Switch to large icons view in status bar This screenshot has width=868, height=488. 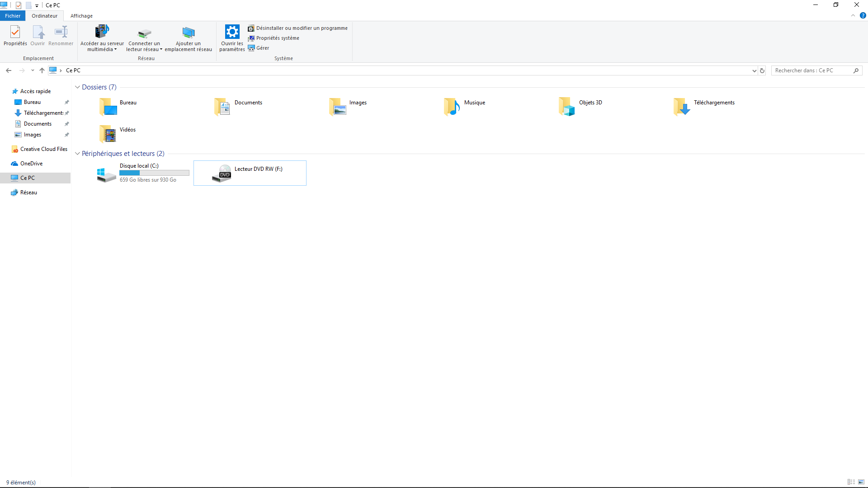[x=861, y=482]
